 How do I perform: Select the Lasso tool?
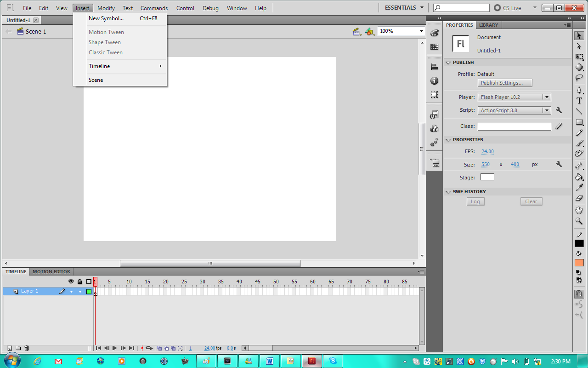coord(579,78)
